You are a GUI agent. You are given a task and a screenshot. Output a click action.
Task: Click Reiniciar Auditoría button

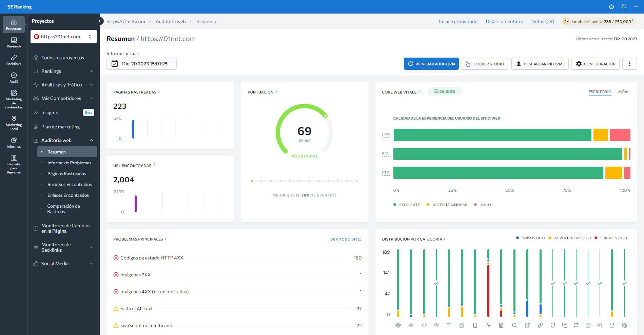pyautogui.click(x=431, y=64)
